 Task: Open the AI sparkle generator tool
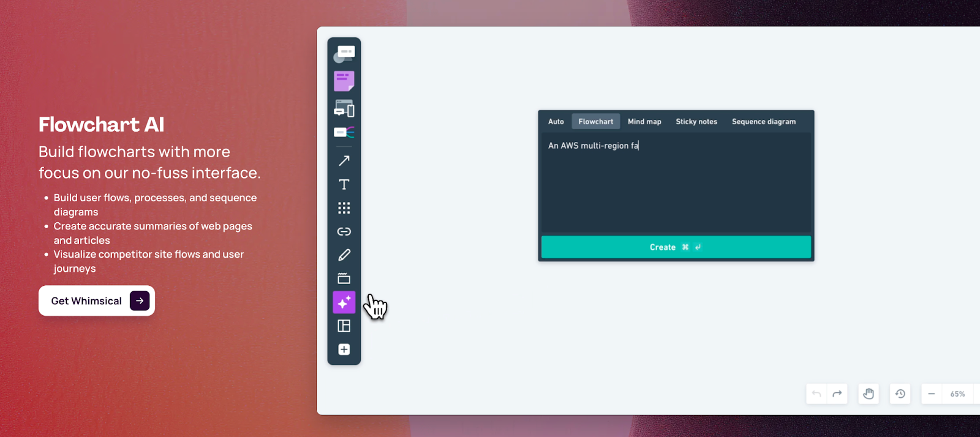click(344, 302)
